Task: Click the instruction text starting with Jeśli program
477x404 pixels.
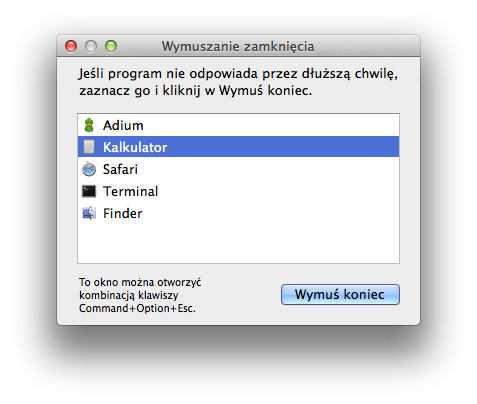Action: 238,82
